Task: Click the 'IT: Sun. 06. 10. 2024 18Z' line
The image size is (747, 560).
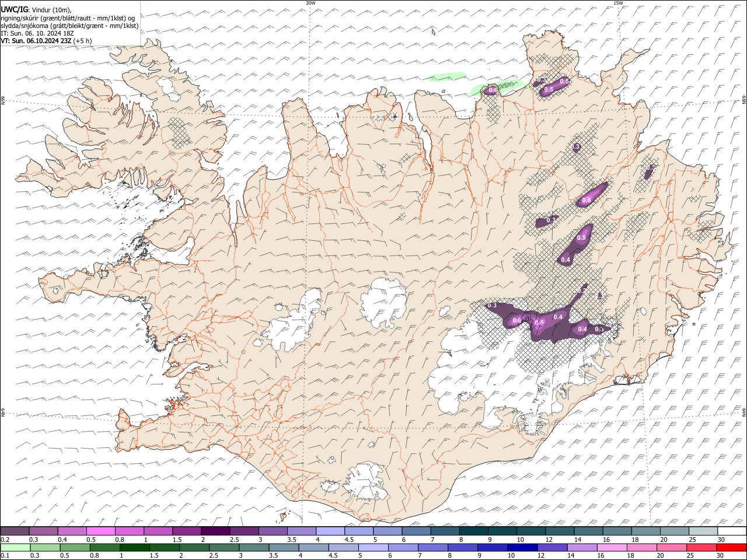Action: click(37, 33)
